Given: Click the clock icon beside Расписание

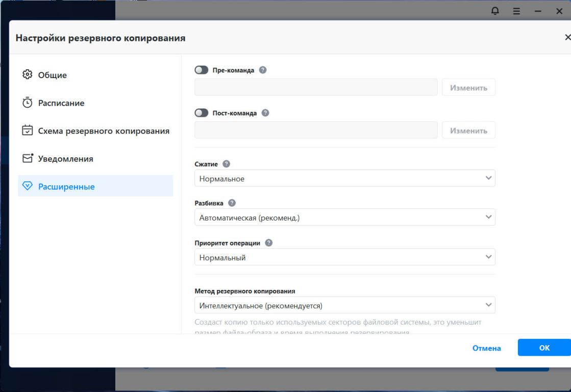Looking at the screenshot, I should coord(28,103).
